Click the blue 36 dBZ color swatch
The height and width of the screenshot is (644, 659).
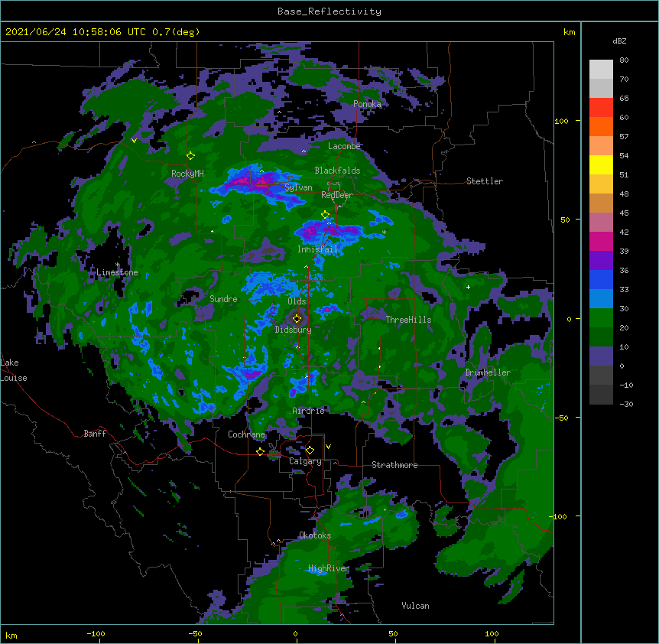601,279
